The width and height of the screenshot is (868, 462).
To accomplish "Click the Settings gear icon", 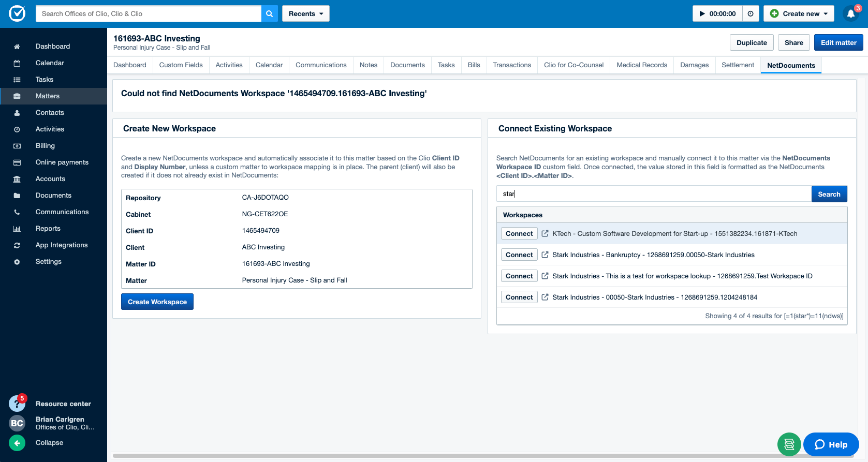I will coord(17,262).
